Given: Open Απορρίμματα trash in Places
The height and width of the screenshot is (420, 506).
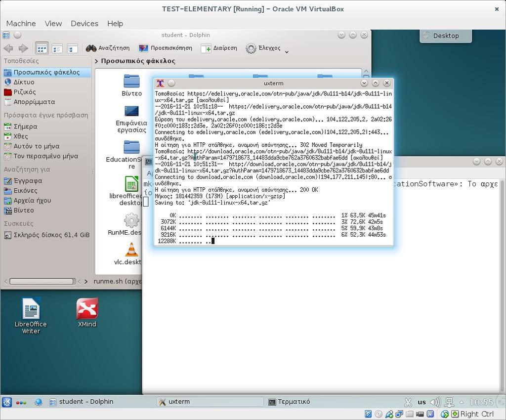Looking at the screenshot, I should [46, 102].
